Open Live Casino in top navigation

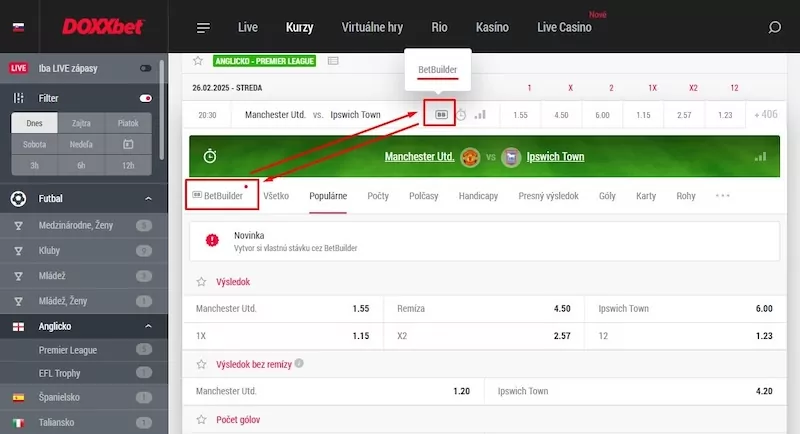point(564,27)
